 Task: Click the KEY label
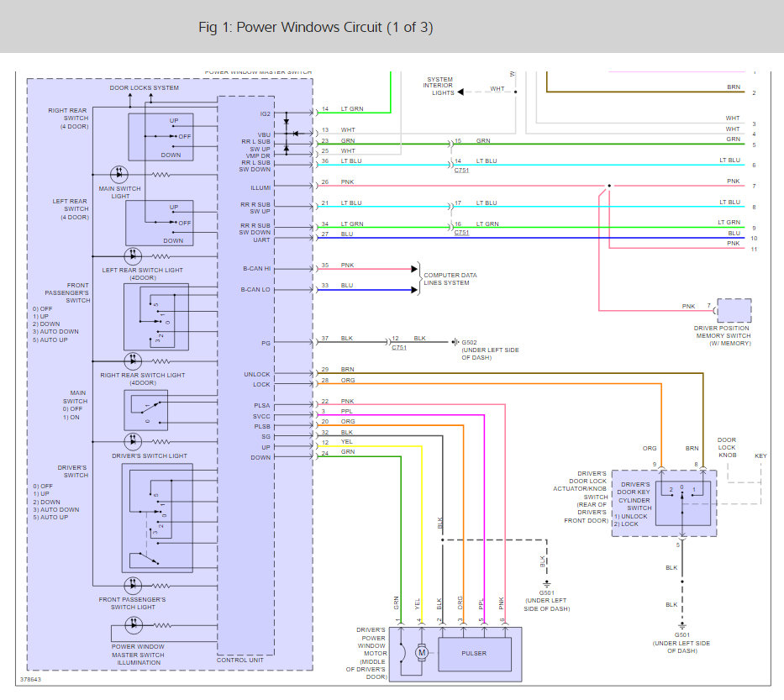[x=760, y=455]
